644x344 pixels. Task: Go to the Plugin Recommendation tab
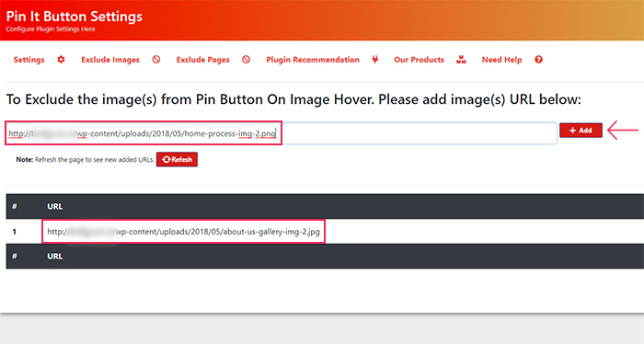tap(313, 60)
